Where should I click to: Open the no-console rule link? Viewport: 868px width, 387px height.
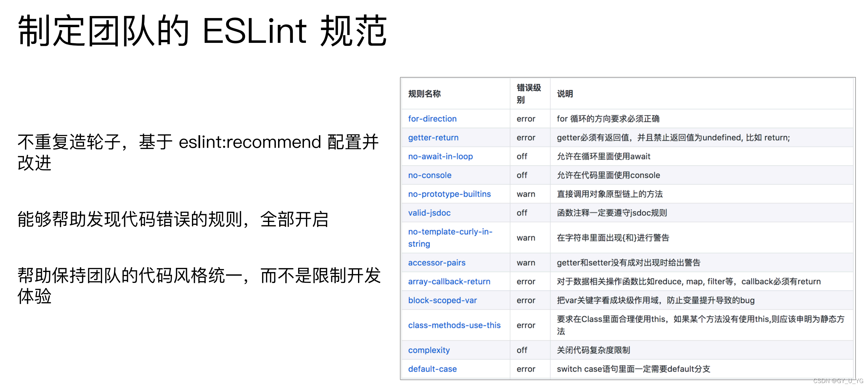[x=430, y=175]
